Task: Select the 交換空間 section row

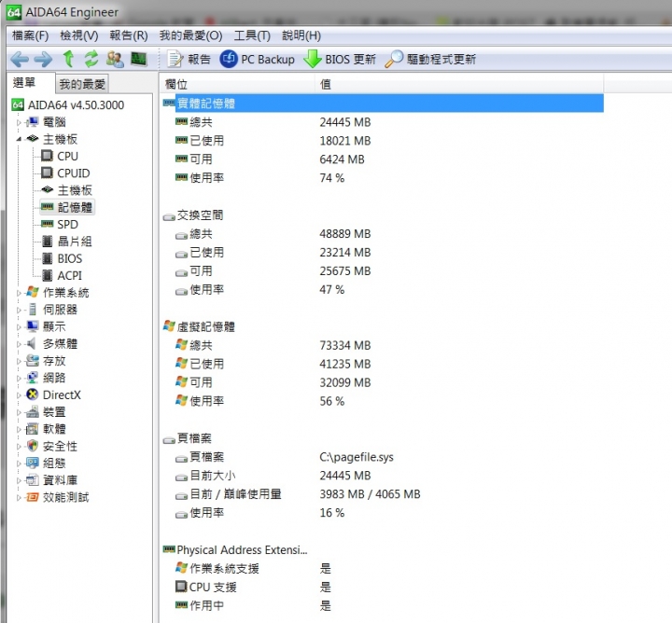Action: (383, 215)
